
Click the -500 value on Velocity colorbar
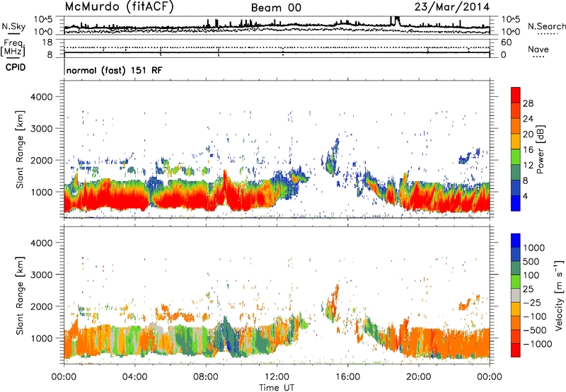pyautogui.click(x=535, y=330)
